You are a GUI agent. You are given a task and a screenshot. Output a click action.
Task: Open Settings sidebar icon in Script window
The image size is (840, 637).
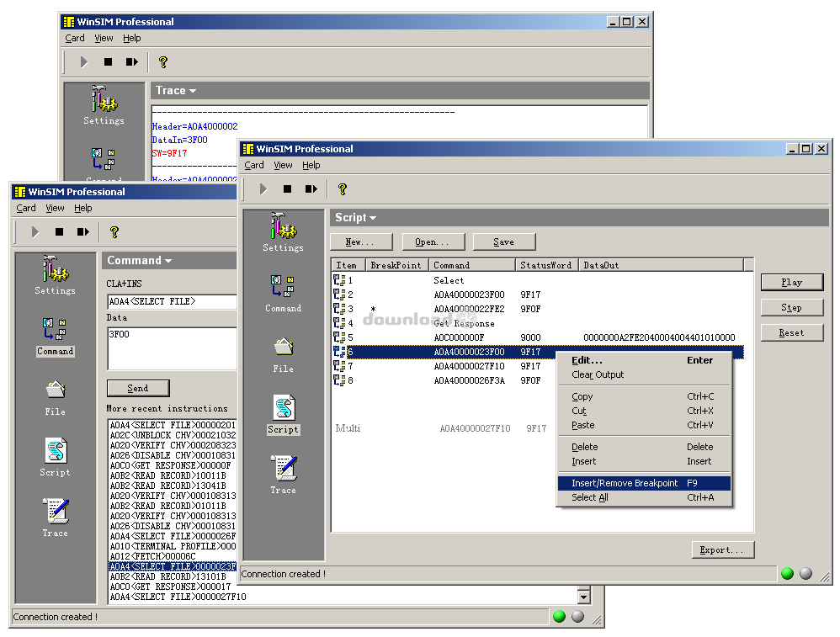283,232
